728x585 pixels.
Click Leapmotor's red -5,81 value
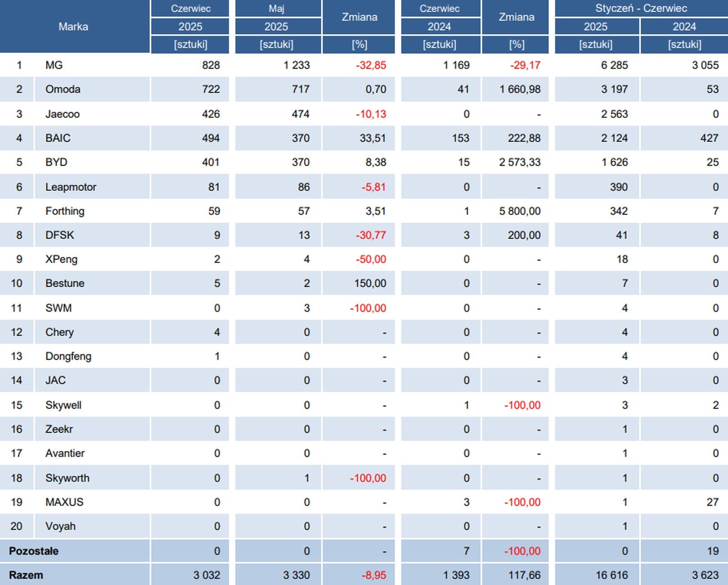374,187
